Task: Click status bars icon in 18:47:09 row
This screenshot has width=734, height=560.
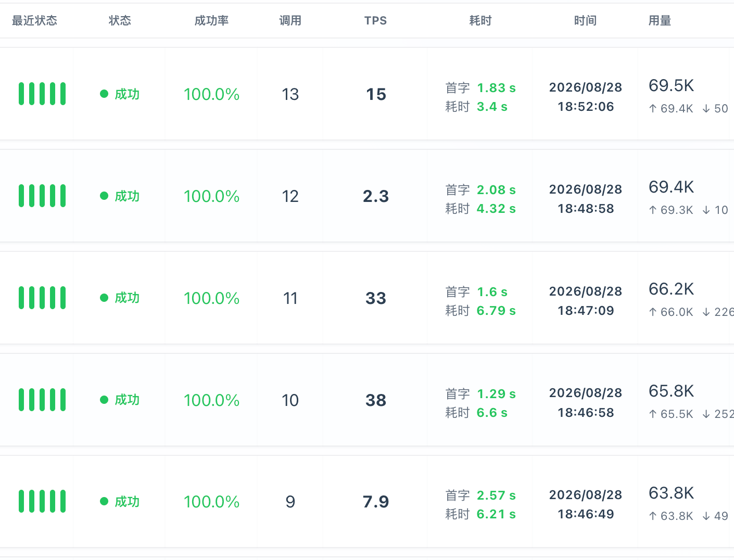Action: (42, 298)
